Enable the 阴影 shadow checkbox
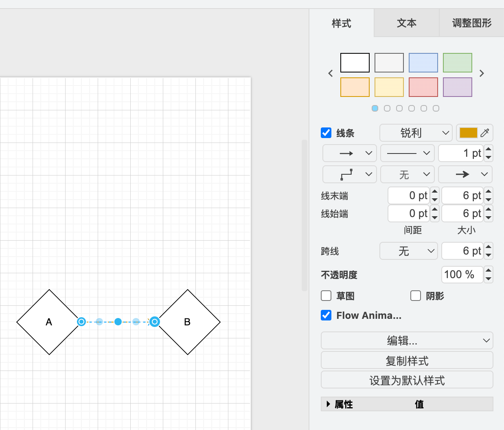Screen dimensions: 504x430 [416, 296]
